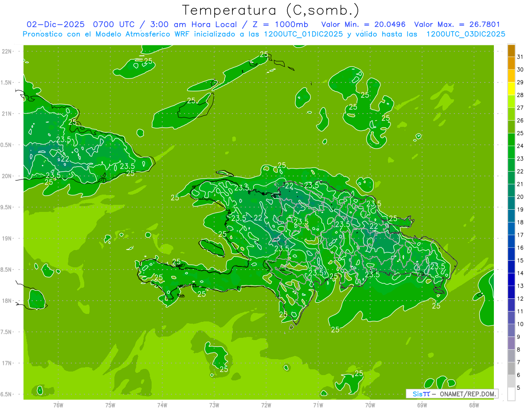This screenshot has width=532, height=411.
Task: Click the 'Temperatura (C,somb.)' map title
Action: [x=271, y=11]
